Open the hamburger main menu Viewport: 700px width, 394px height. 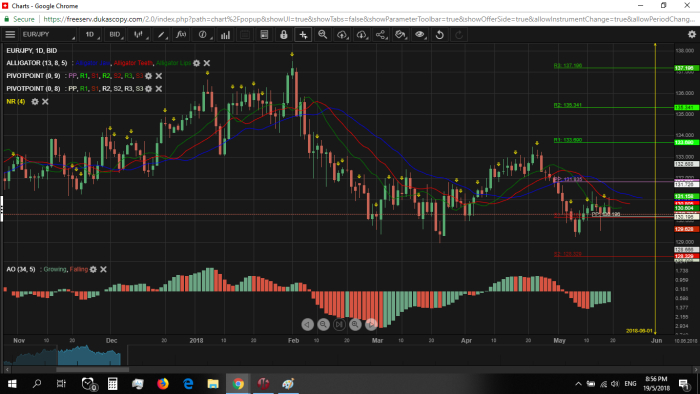click(10, 34)
